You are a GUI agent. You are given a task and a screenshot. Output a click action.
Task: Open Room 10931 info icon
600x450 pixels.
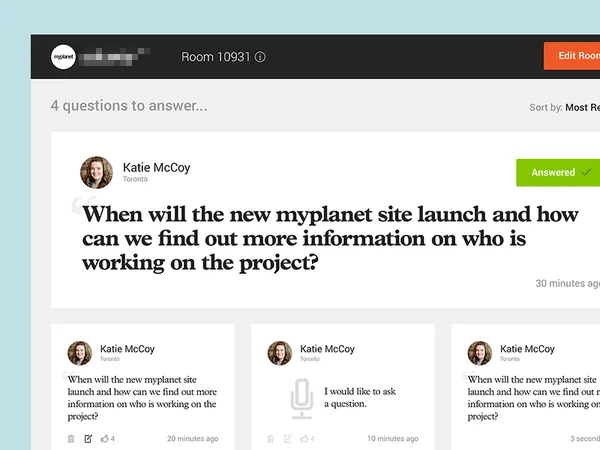[x=260, y=57]
